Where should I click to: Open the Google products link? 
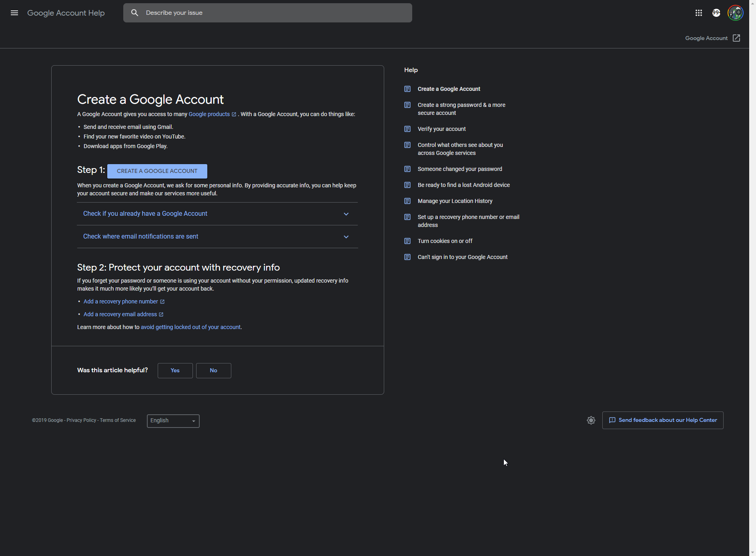pyautogui.click(x=209, y=114)
